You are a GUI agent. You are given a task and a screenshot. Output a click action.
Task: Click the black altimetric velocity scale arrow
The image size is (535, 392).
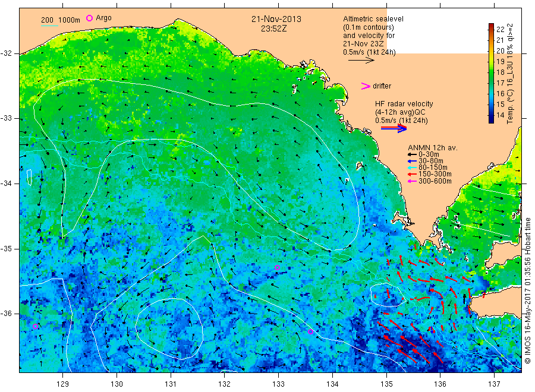(x=361, y=61)
